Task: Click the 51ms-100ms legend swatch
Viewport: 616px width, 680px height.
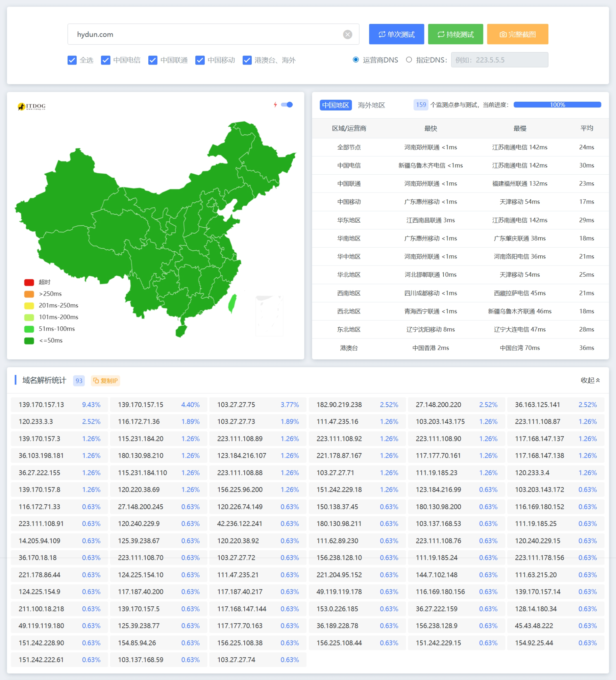Action: pos(29,329)
